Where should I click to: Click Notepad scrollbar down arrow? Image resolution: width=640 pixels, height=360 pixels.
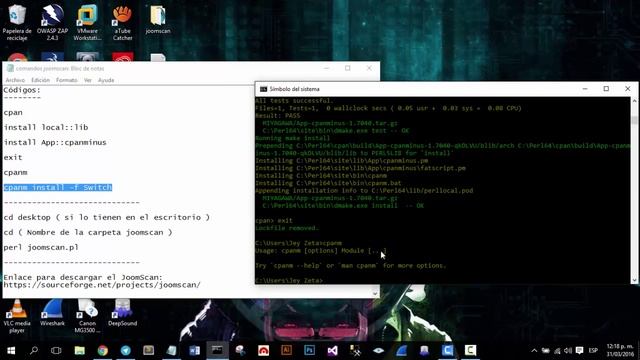[375, 293]
